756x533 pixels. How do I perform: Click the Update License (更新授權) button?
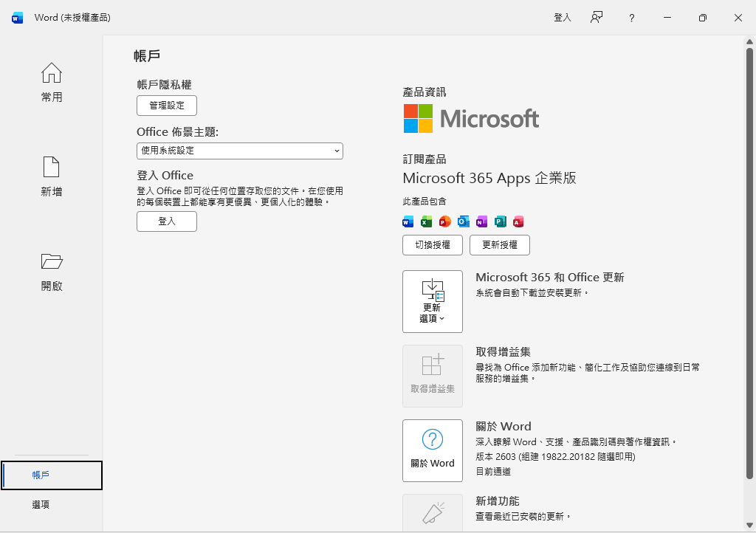[500, 245]
